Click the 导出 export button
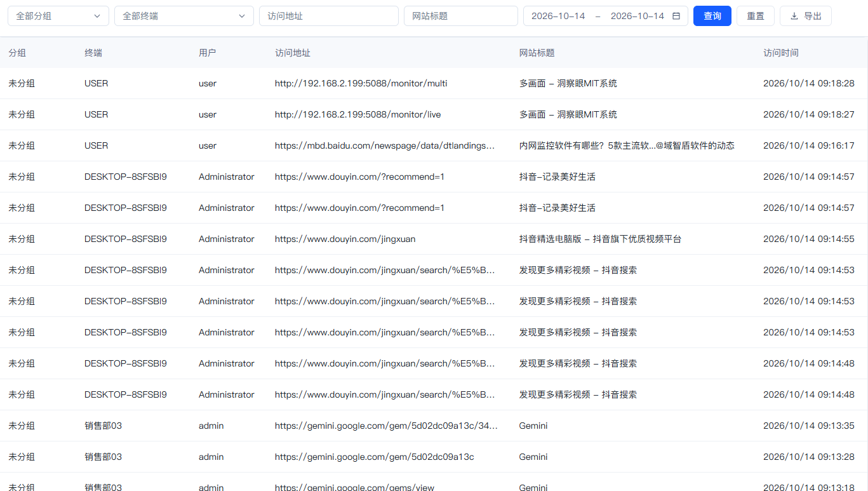The image size is (868, 491). click(806, 16)
